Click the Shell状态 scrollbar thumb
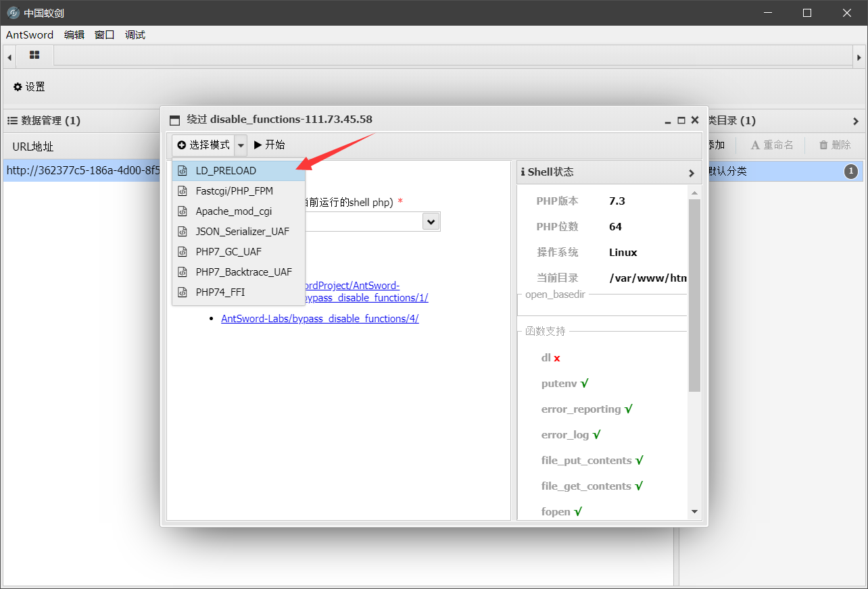The image size is (868, 589). (x=694, y=295)
